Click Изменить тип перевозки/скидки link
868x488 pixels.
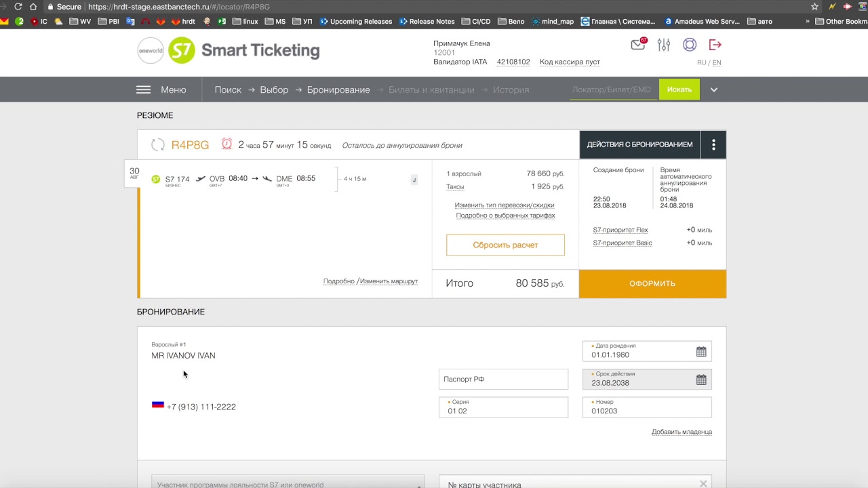pos(505,205)
